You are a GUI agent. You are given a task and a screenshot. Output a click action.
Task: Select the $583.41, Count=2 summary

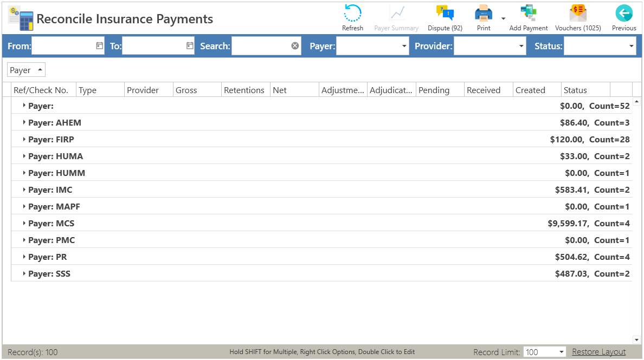click(x=593, y=190)
